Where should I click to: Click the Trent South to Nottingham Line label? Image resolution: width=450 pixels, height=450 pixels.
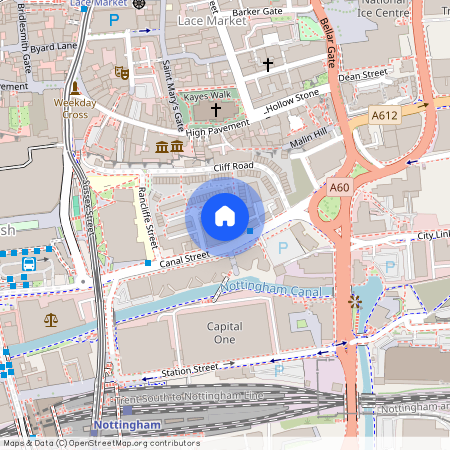coord(190,397)
